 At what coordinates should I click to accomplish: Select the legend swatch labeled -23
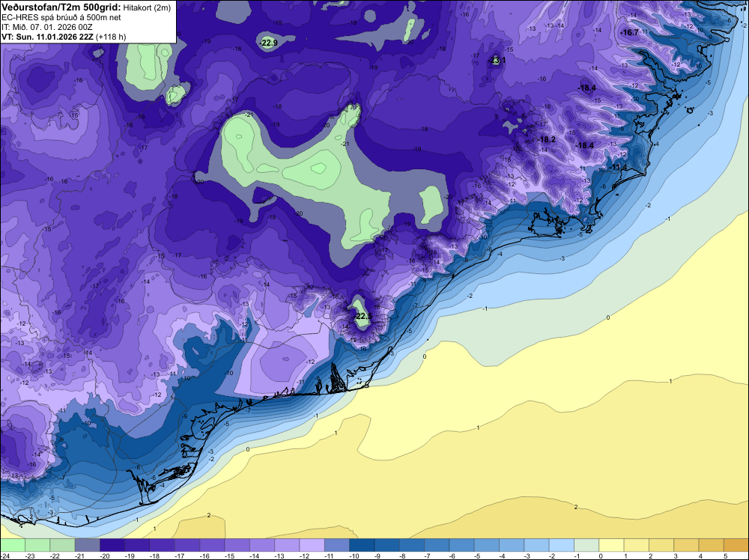pyautogui.click(x=37, y=545)
